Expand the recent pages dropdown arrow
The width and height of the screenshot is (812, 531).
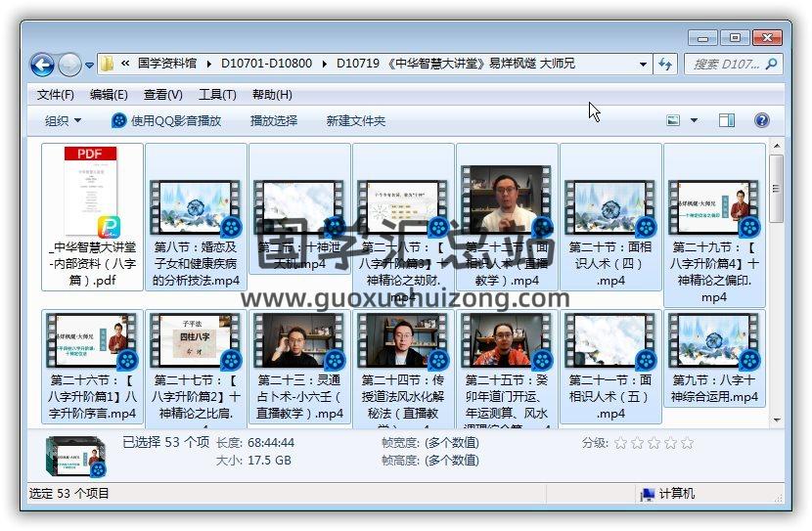click(89, 66)
